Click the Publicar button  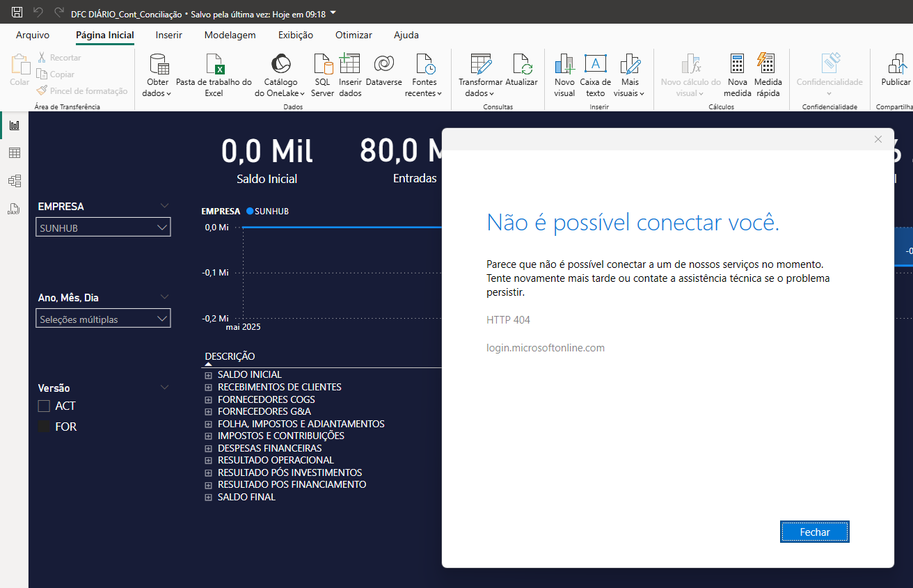coord(895,70)
